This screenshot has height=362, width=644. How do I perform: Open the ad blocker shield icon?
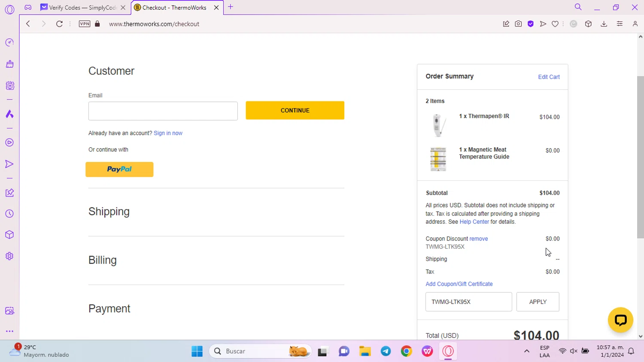531,24
